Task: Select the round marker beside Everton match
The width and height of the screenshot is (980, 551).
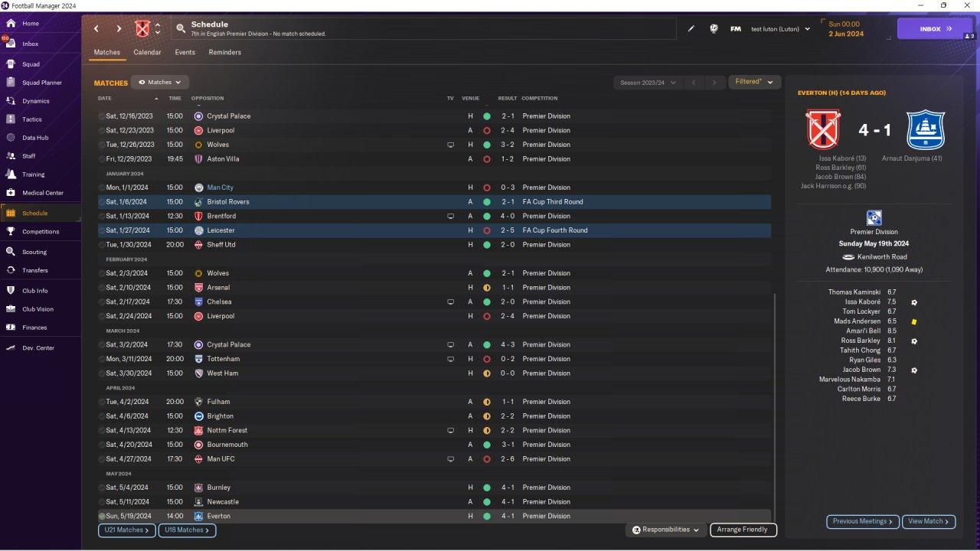Action: tap(102, 517)
